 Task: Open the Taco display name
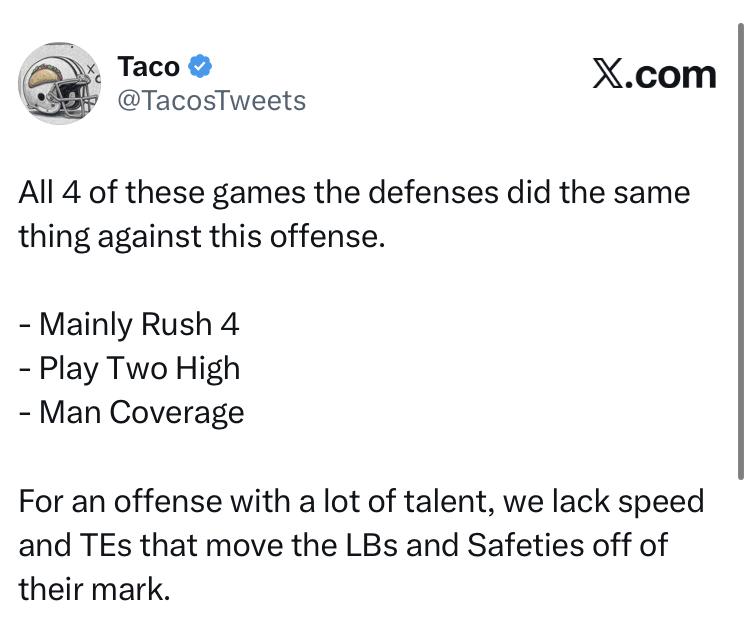pyautogui.click(x=149, y=67)
